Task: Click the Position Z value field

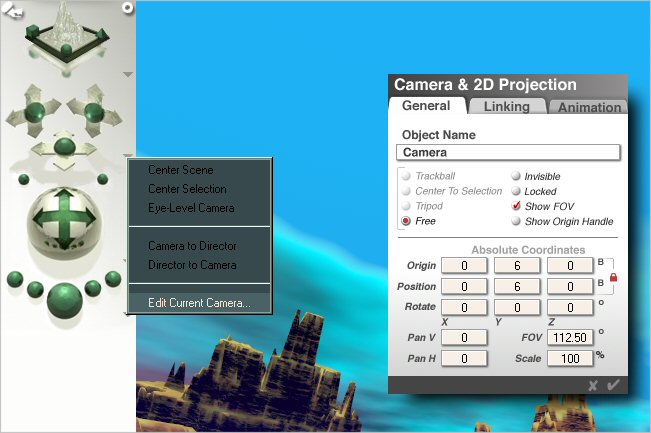Action: click(570, 286)
